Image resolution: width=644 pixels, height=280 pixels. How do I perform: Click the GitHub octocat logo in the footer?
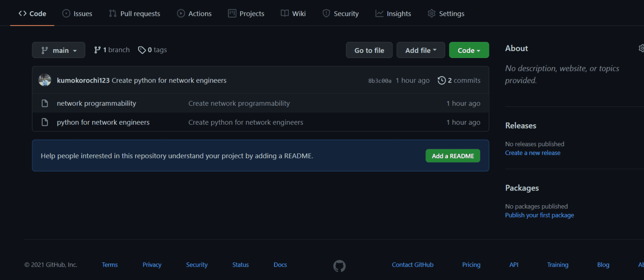pos(339,266)
